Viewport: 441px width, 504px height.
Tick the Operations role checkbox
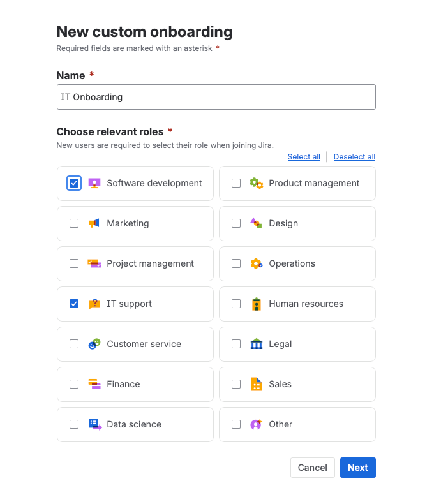[236, 263]
